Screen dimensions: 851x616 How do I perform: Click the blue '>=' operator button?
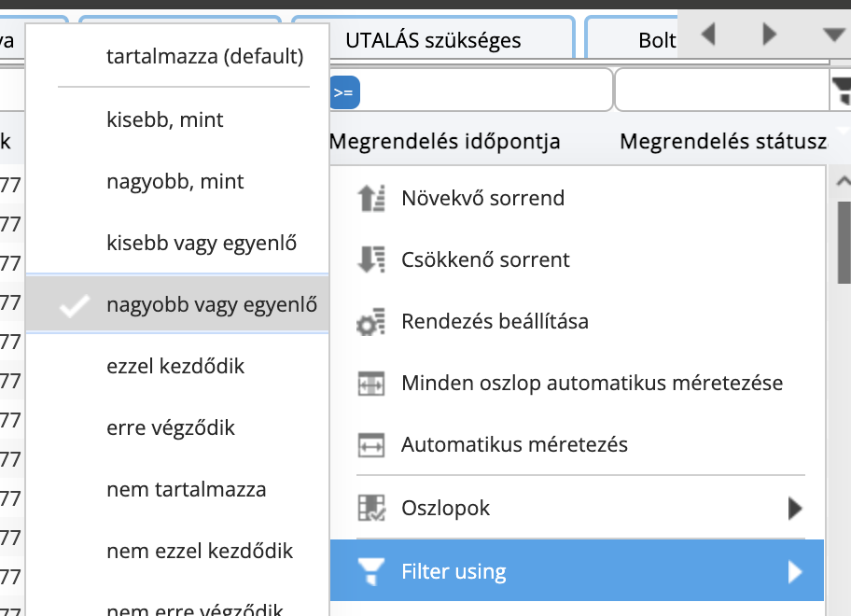point(343,92)
